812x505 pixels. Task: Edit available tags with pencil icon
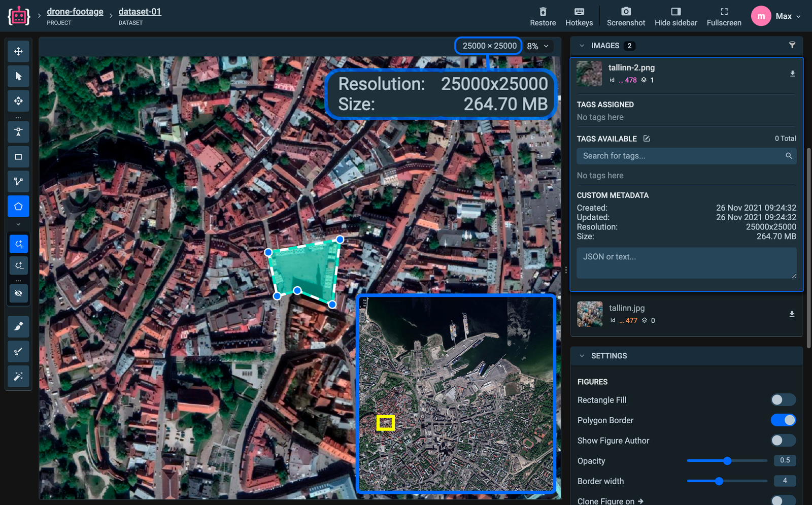click(x=647, y=139)
